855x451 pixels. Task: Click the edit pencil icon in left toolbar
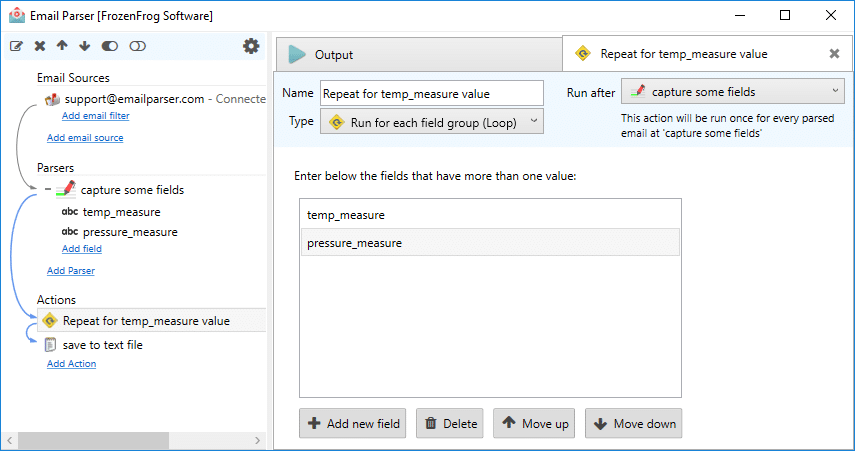16,46
